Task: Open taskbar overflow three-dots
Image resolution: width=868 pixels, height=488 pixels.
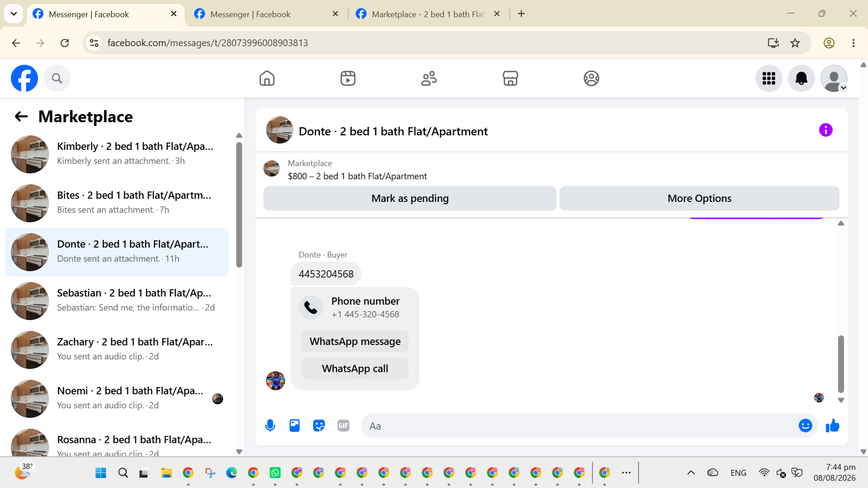Action: tap(626, 473)
